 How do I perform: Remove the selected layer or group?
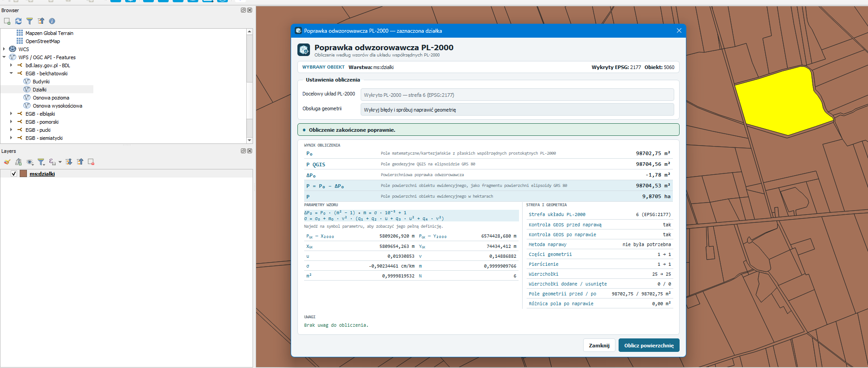(x=91, y=162)
